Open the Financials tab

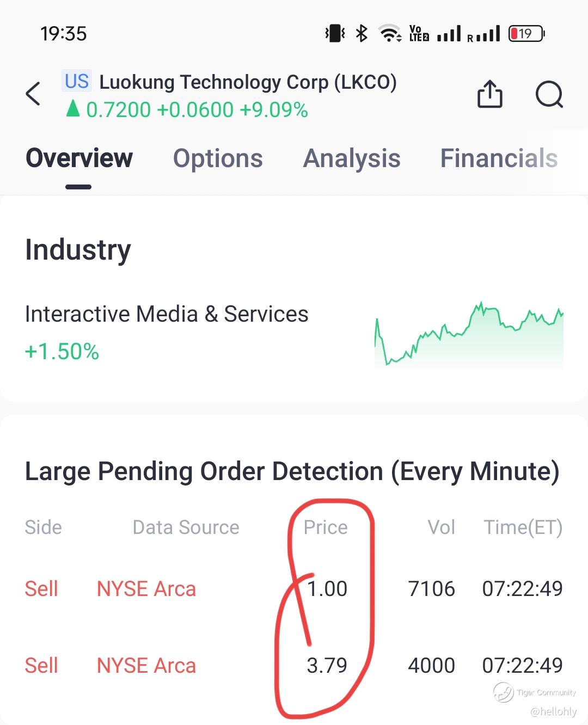coord(499,158)
